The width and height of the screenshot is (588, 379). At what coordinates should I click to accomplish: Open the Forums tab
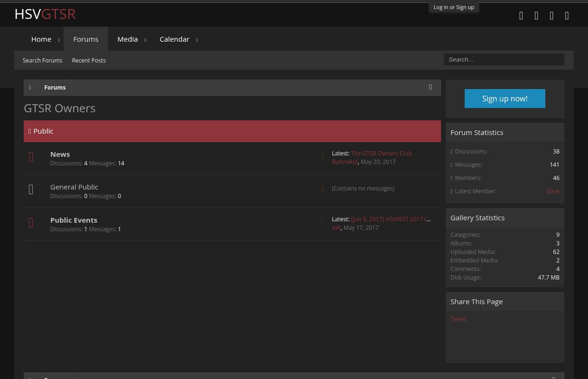click(x=86, y=39)
